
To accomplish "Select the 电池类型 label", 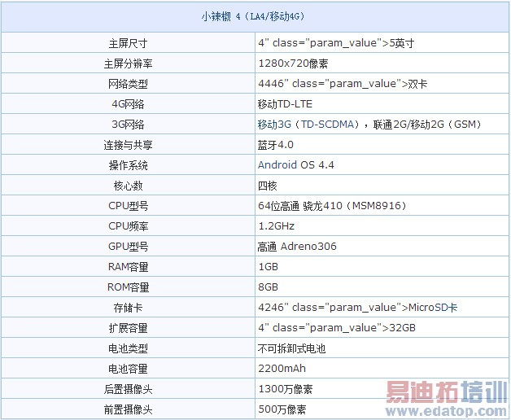I will pyautogui.click(x=128, y=348).
